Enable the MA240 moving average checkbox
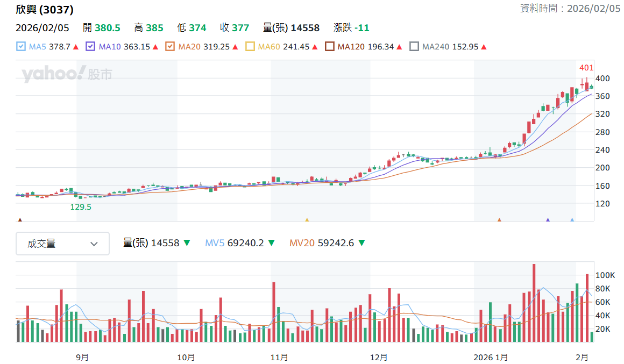Viewport: 624px width, 364px height. pos(414,47)
